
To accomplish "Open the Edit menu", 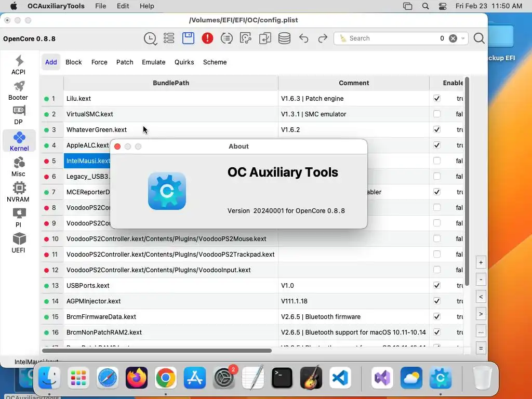I will [123, 6].
